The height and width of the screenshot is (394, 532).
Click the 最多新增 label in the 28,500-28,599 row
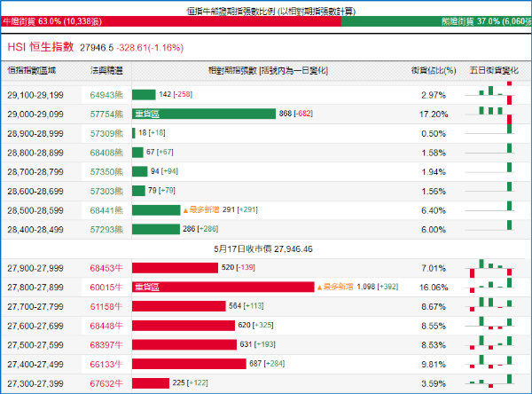(x=201, y=209)
